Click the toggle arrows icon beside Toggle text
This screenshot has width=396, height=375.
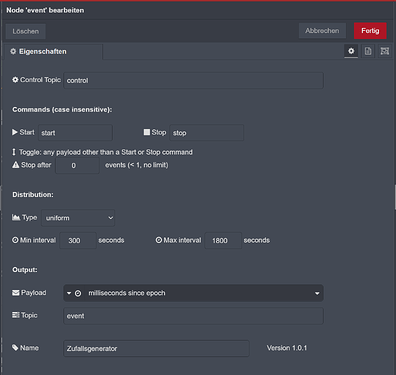click(14, 152)
